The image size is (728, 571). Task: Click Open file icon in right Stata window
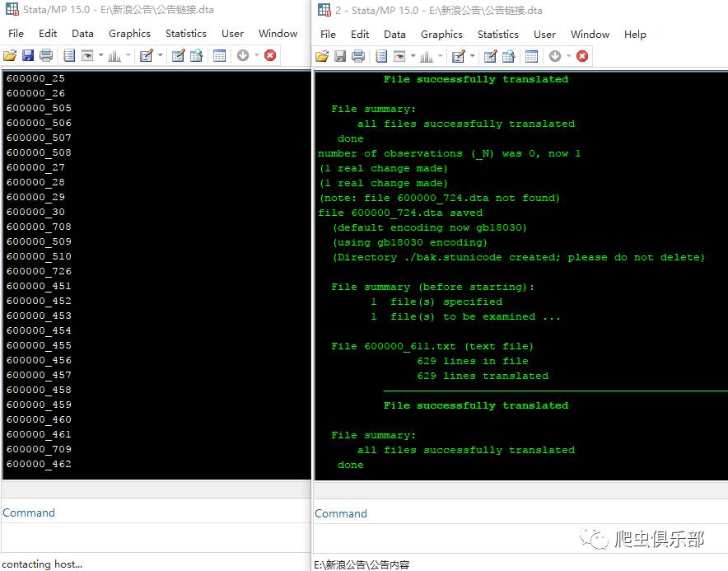coord(322,57)
